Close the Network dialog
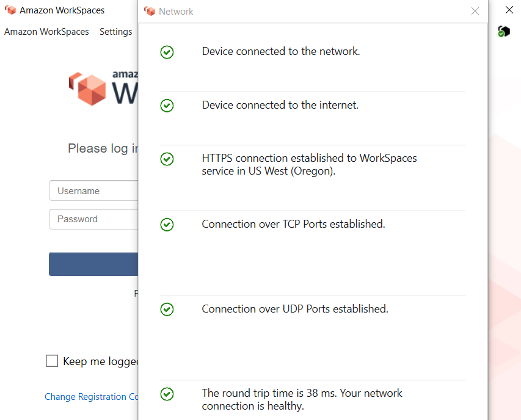 [x=475, y=11]
